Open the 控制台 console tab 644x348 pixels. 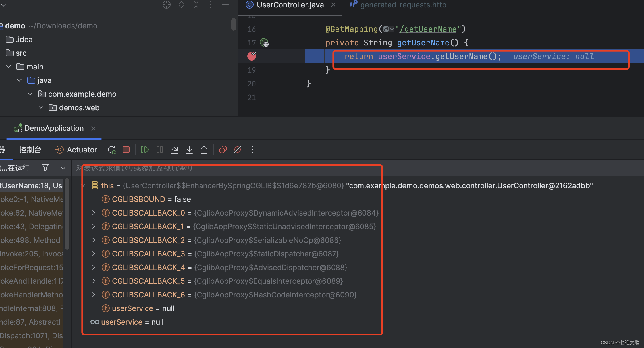tap(30, 150)
